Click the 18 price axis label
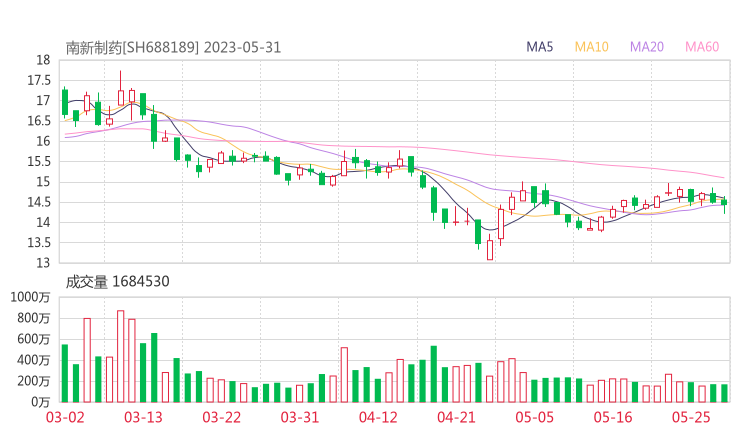740x440 pixels. pyautogui.click(x=43, y=60)
